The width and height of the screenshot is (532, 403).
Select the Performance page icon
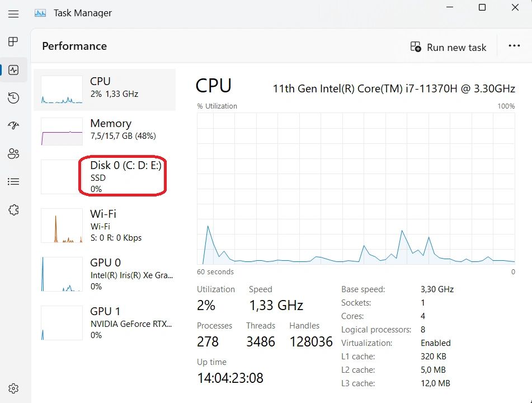coord(13,70)
